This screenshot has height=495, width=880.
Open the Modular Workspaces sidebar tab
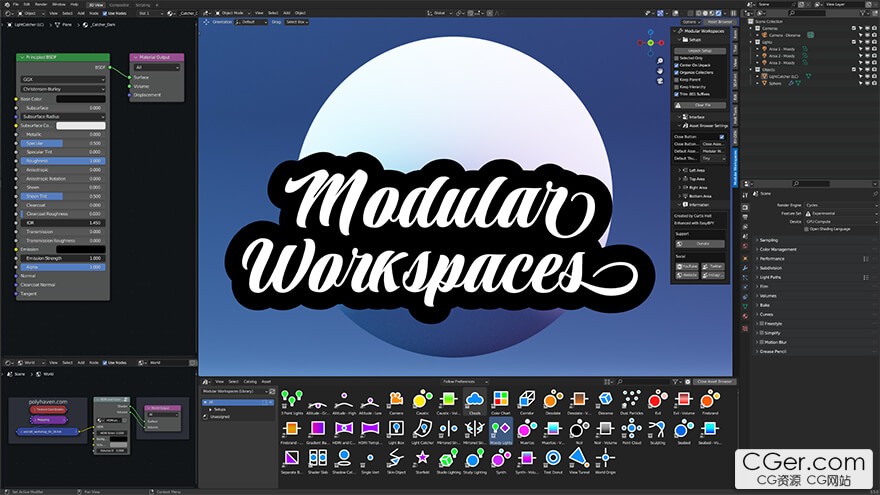(x=735, y=167)
